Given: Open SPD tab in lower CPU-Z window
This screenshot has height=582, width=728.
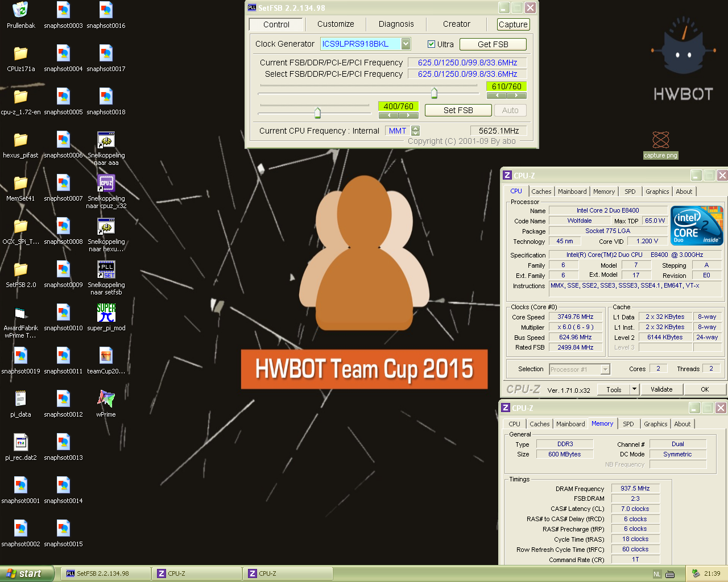Looking at the screenshot, I should tap(628, 424).
